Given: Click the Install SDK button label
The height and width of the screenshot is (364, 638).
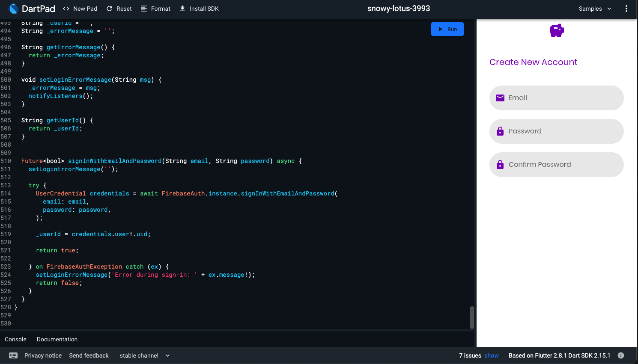Looking at the screenshot, I should [x=204, y=9].
